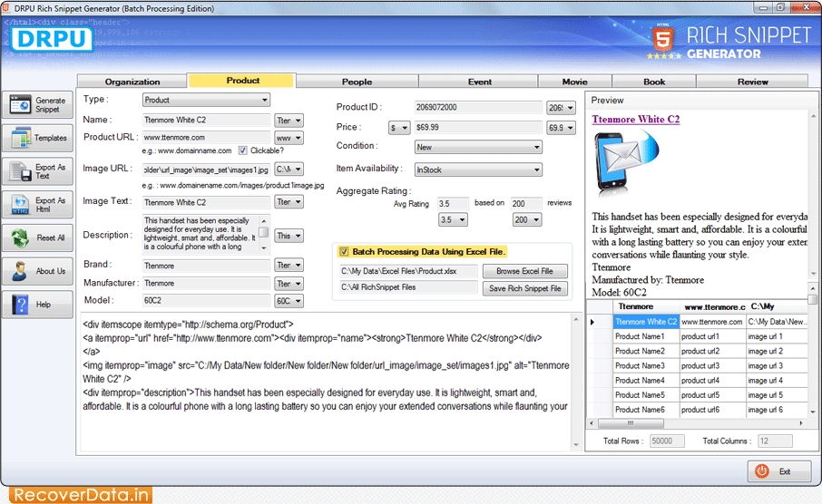Open the Ttenmore White C2 preview link

pyautogui.click(x=635, y=119)
